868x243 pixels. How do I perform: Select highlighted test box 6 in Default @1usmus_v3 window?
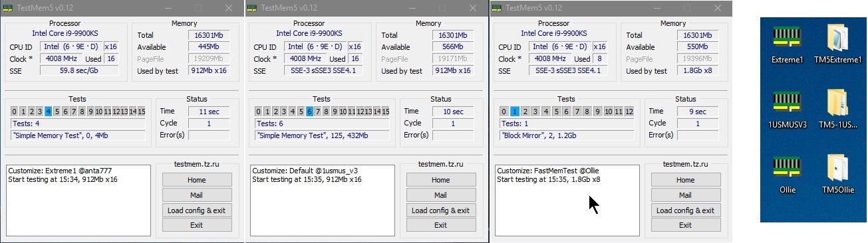click(x=310, y=112)
